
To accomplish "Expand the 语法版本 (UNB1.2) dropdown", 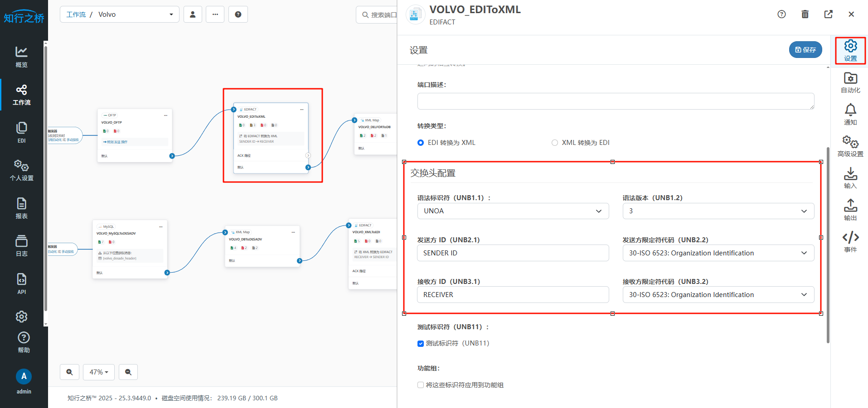I will click(718, 211).
